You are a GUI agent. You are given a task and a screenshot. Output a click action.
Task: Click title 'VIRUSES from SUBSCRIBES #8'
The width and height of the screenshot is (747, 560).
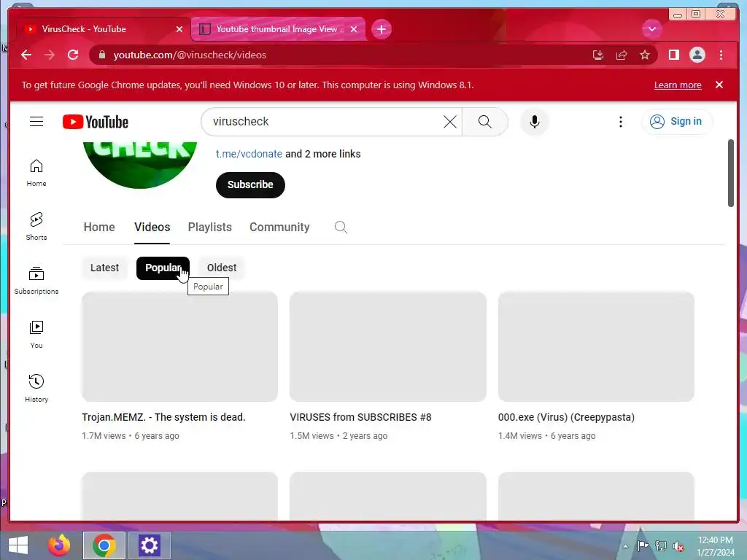pyautogui.click(x=360, y=417)
